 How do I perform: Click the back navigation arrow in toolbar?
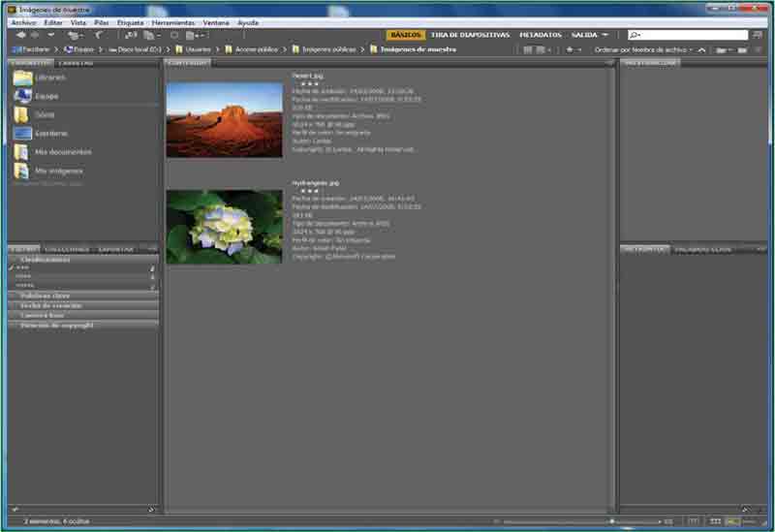coord(20,35)
